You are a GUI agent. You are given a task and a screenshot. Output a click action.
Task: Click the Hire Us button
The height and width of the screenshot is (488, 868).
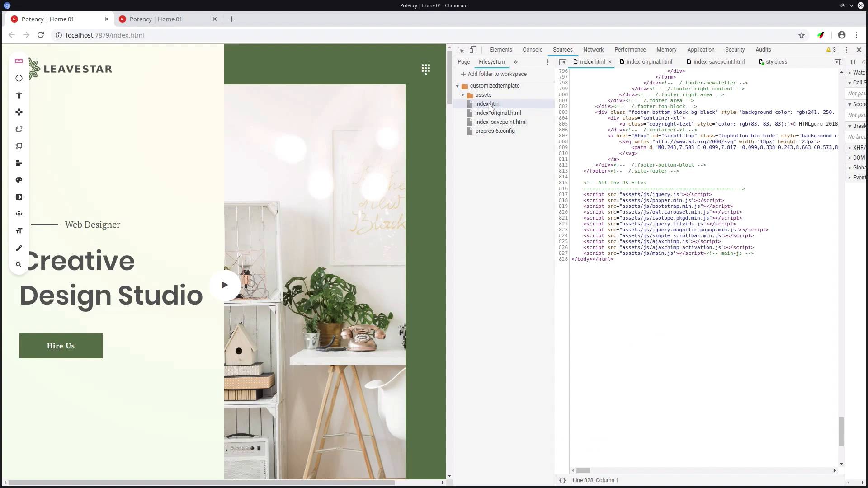tap(61, 346)
